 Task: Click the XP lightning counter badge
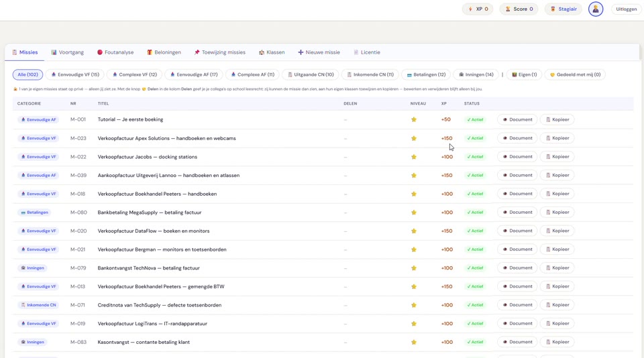pos(478,9)
